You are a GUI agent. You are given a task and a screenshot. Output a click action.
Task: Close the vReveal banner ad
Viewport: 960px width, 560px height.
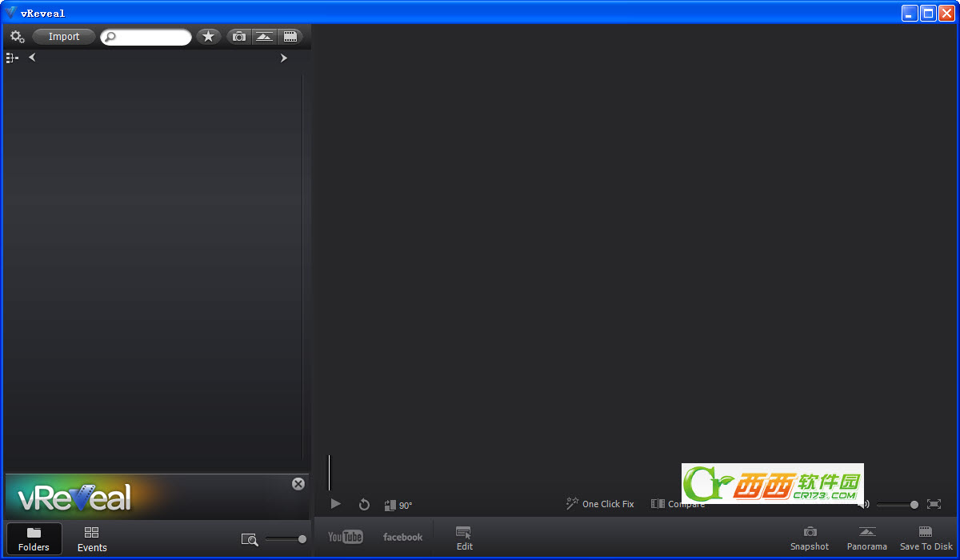point(298,484)
